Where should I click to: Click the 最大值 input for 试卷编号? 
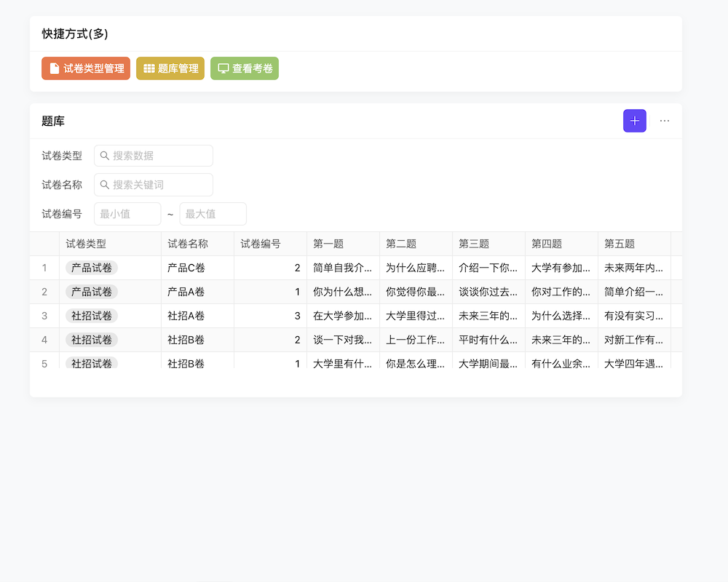(x=212, y=213)
